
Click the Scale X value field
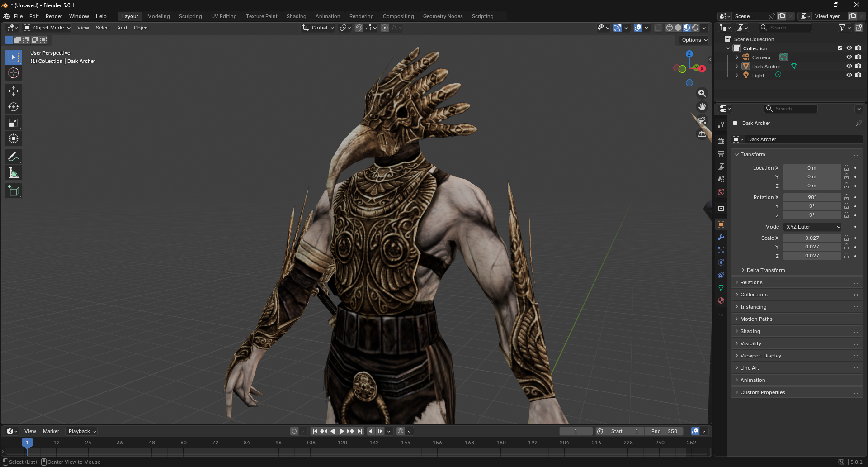(812, 238)
